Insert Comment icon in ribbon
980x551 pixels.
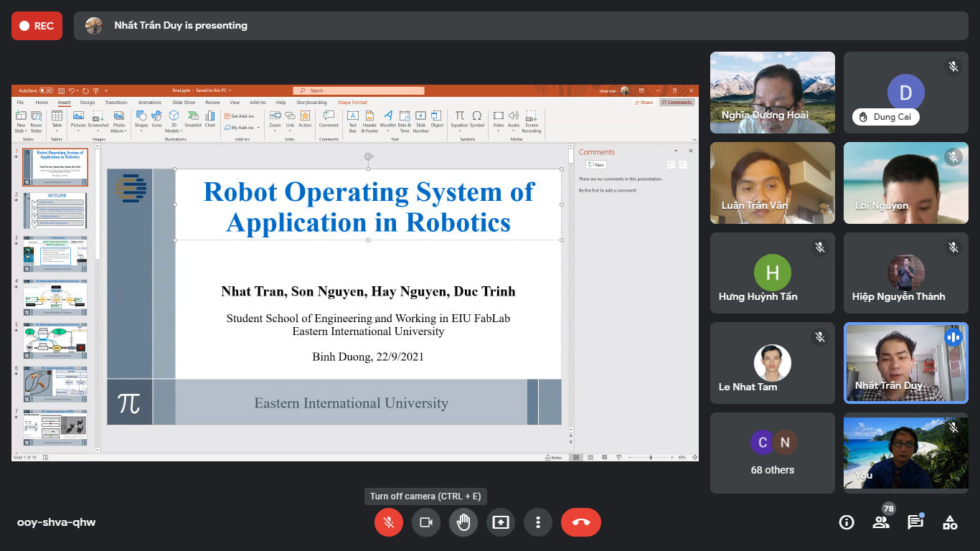click(x=329, y=116)
